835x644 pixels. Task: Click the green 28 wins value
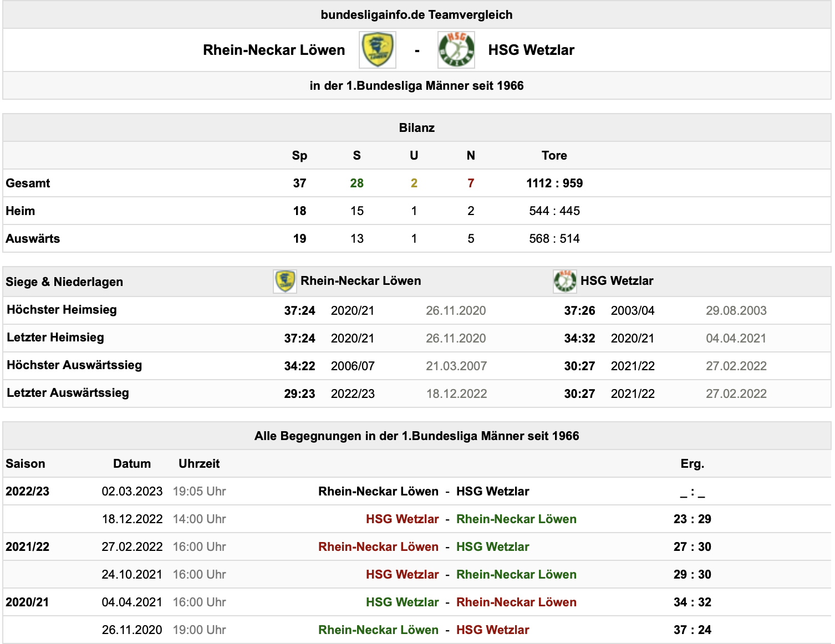coord(357,183)
